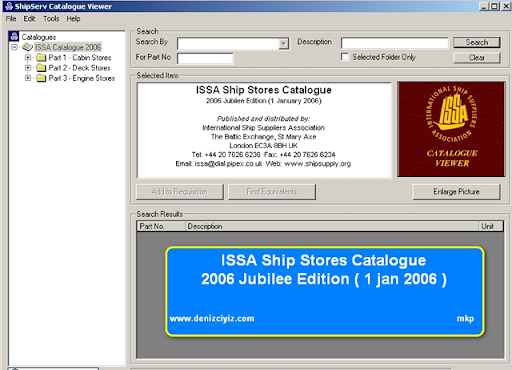Enable the Selected Folder Only checkbox
The image size is (512, 370).
click(345, 57)
